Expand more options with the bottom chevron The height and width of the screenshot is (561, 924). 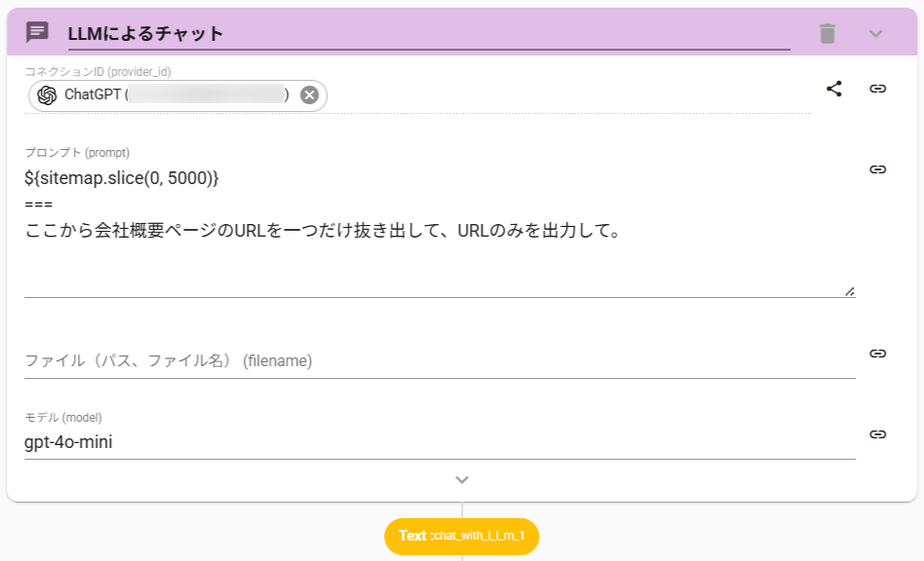tap(462, 480)
